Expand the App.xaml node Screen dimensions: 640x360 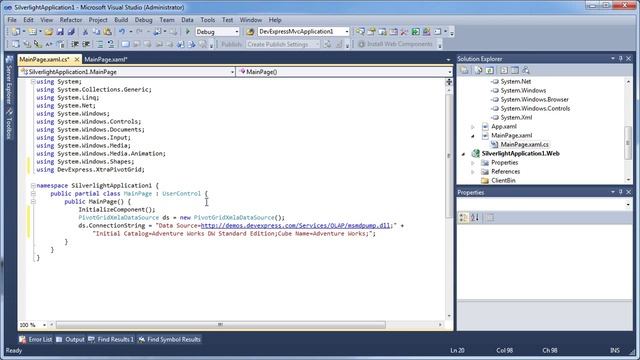tap(473, 127)
